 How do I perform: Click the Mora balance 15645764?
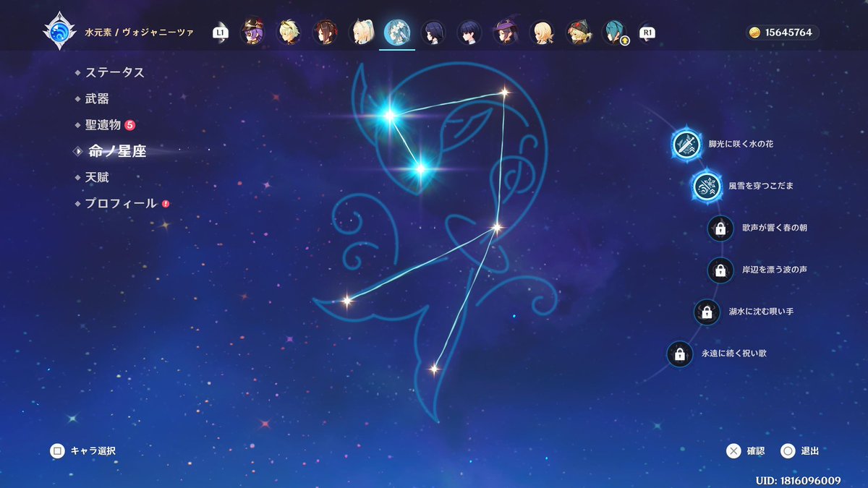coord(789,33)
